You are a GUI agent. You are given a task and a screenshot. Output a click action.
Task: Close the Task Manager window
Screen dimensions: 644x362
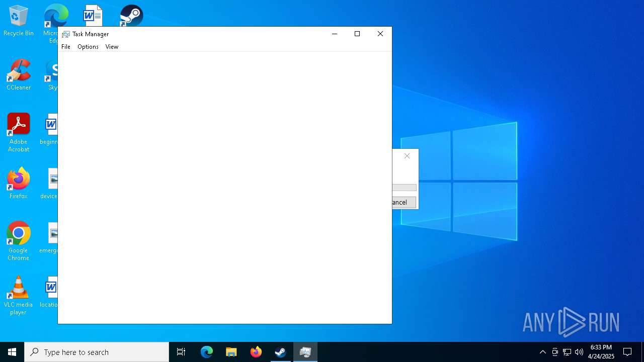pos(380,34)
